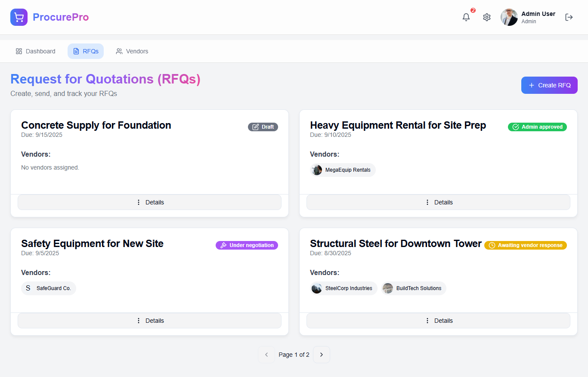Click the Create RFQ button
588x377 pixels.
click(x=549, y=85)
